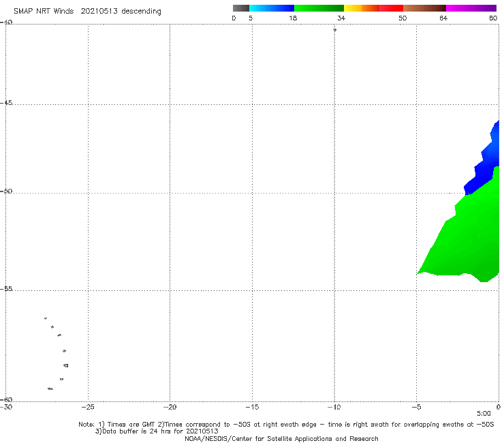Click the NOAA/NESDIS credit line
Viewport: 504px width, 443px height.
coord(281,438)
